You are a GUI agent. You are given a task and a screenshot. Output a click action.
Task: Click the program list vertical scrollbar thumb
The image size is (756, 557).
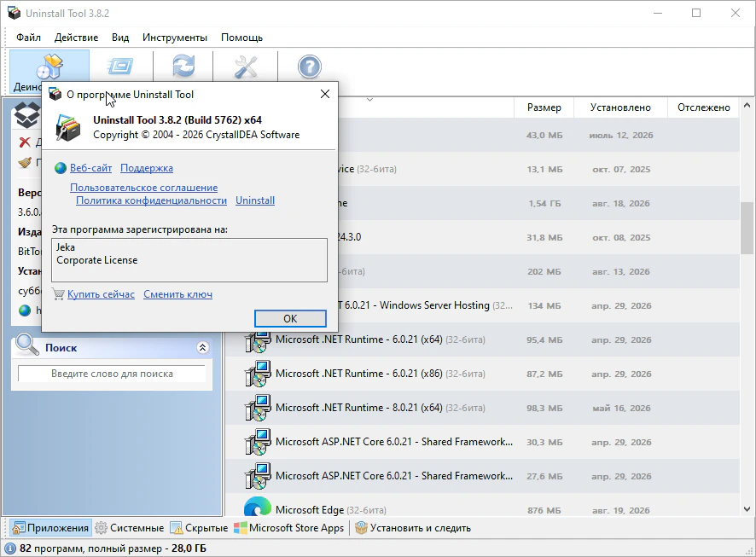(747, 228)
